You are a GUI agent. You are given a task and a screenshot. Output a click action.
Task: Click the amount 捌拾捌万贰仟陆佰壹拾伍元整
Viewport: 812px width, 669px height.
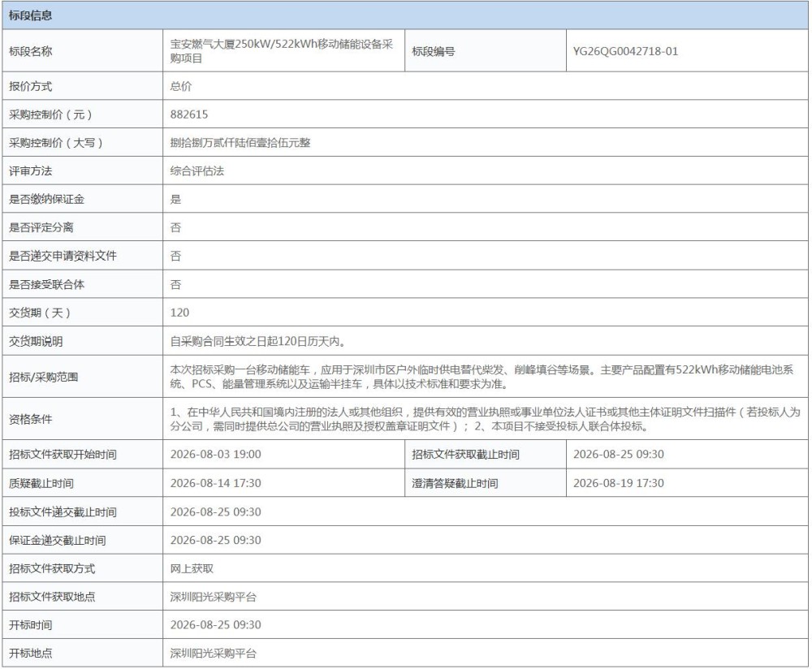(240, 143)
